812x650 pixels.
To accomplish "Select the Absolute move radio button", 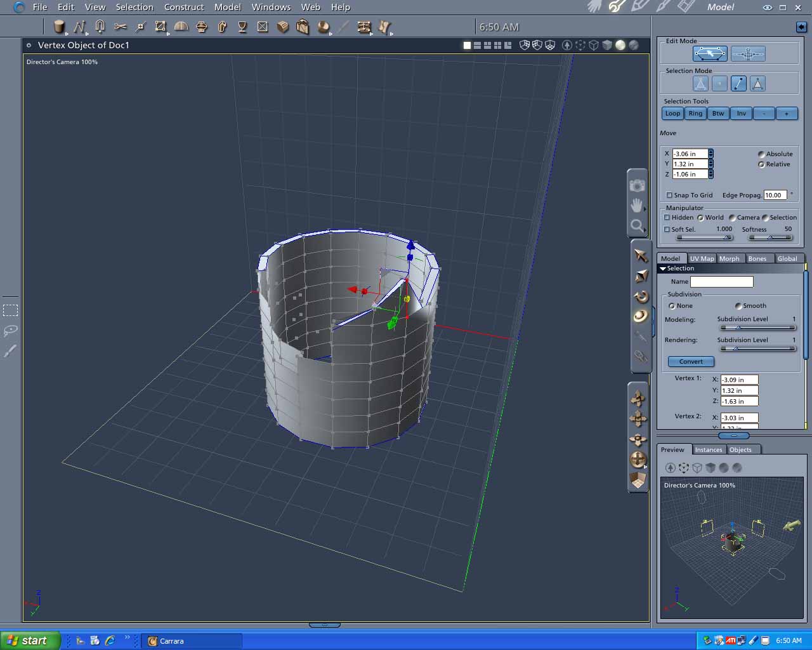I will tap(761, 154).
